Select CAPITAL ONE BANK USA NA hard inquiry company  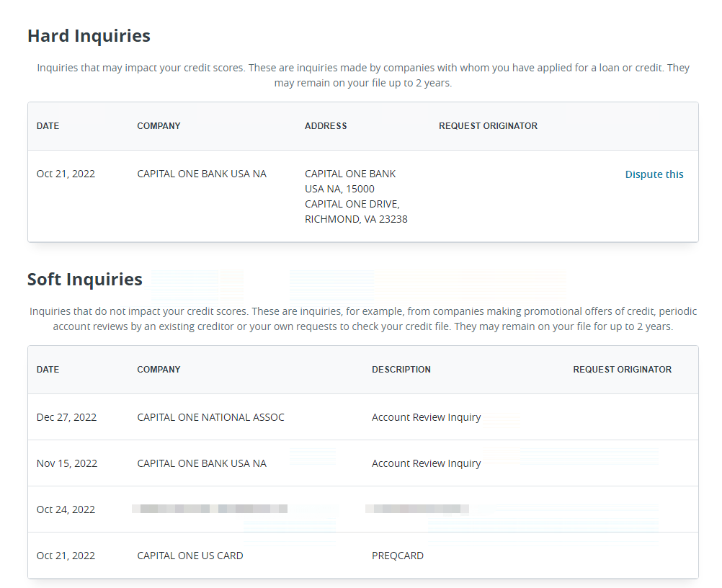click(202, 174)
